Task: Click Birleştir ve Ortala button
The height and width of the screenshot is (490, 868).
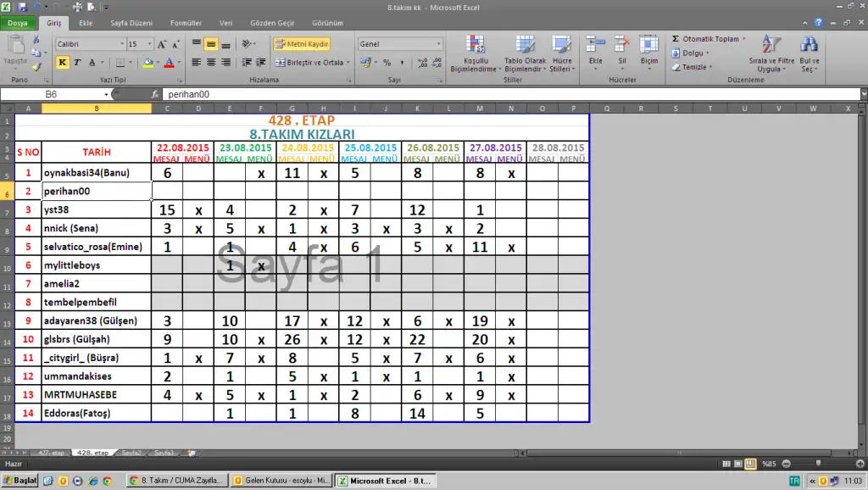Action: point(309,63)
